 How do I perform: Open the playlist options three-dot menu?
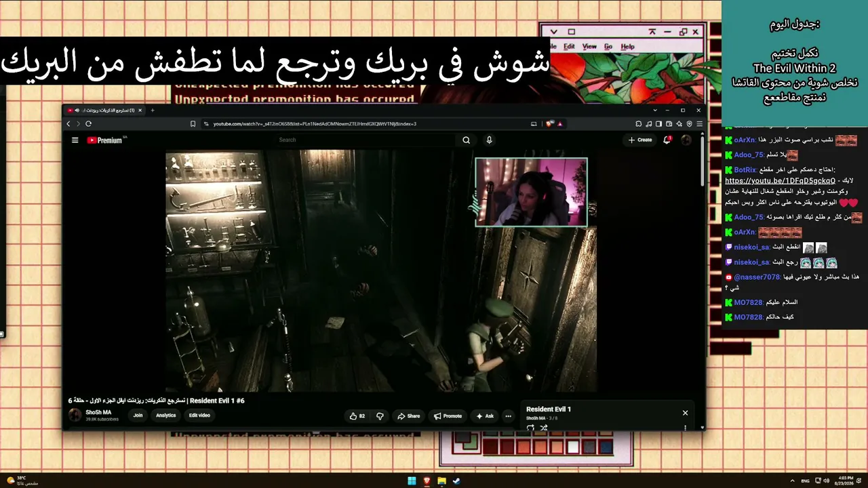[685, 428]
